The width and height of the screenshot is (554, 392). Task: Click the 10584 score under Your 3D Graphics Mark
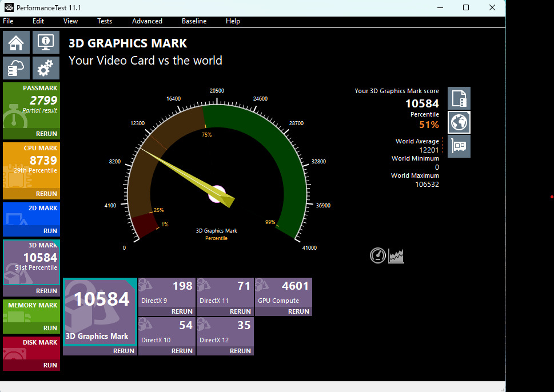[x=422, y=103]
